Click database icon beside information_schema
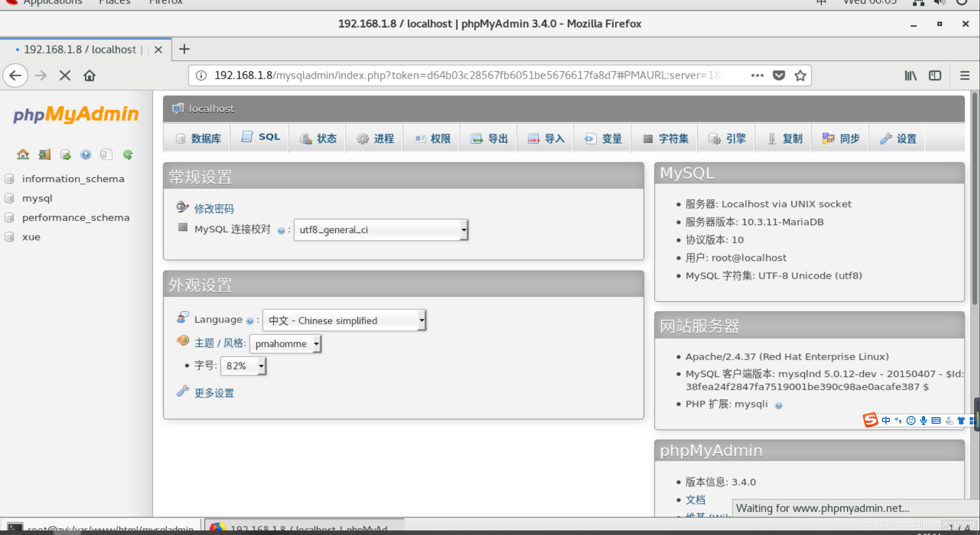The image size is (980, 535). click(9, 179)
